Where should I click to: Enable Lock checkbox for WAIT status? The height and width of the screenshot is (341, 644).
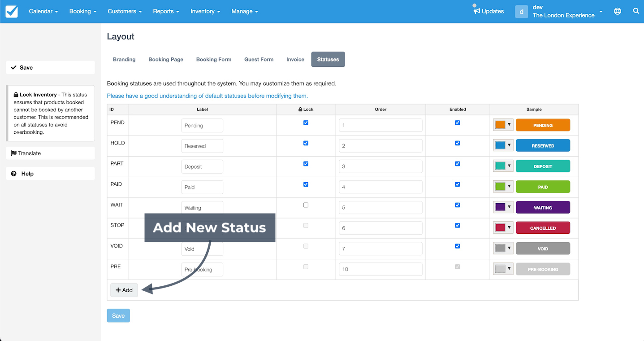coord(306,205)
